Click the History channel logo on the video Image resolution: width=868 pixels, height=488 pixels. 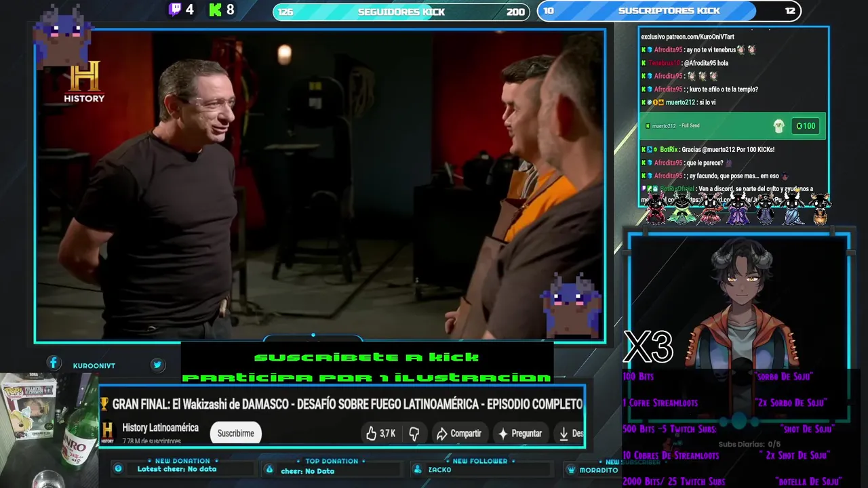84,81
